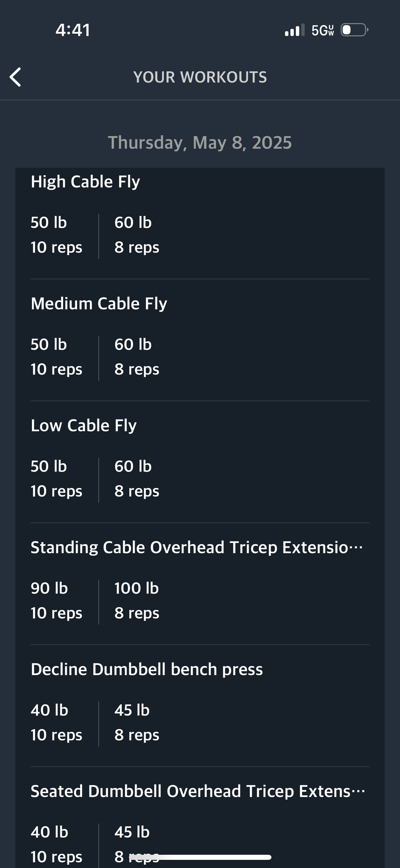The image size is (400, 868).
Task: Tap the 4:41 clock in status bar
Action: click(x=73, y=30)
